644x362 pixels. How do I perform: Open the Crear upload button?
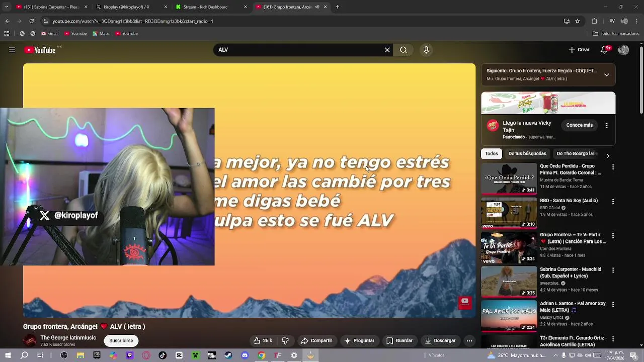click(x=579, y=50)
